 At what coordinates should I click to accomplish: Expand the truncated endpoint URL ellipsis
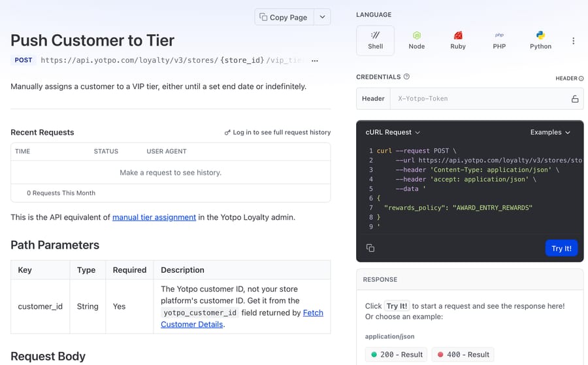(315, 60)
